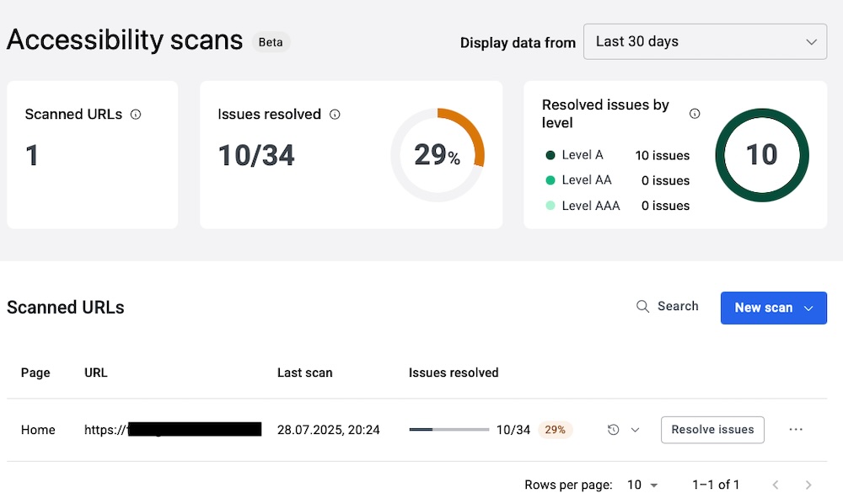
Task: Click info icon next to Issues resolved
Action: 335,115
